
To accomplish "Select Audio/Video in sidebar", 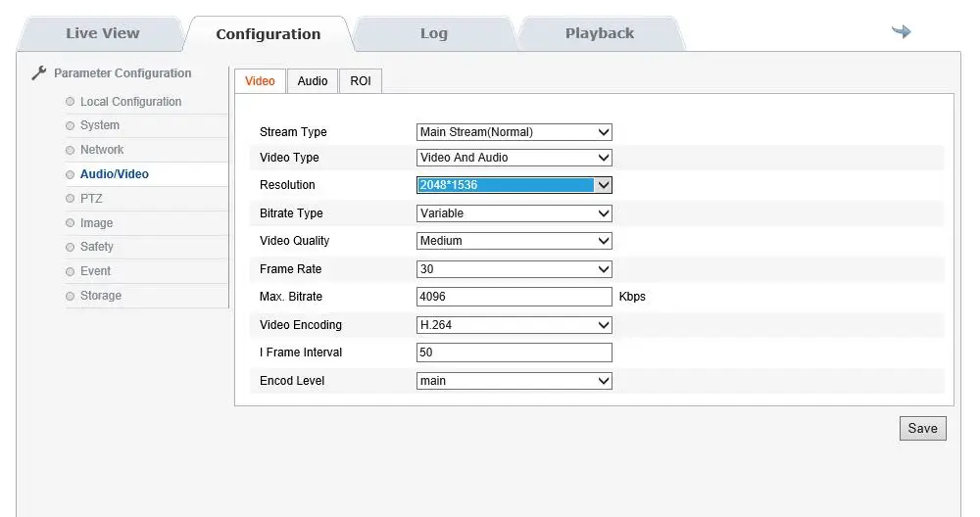I will (x=115, y=174).
